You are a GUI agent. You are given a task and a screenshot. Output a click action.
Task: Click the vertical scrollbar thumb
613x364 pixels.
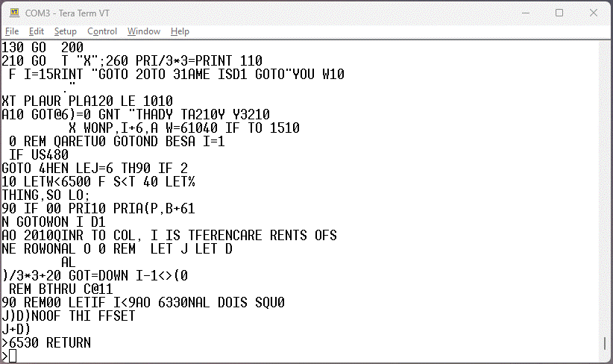[x=605, y=343]
